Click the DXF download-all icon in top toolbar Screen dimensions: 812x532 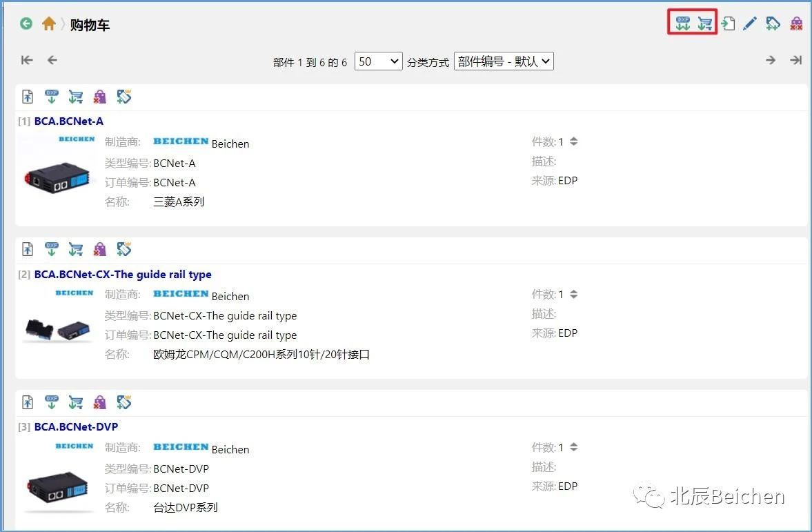coord(682,24)
